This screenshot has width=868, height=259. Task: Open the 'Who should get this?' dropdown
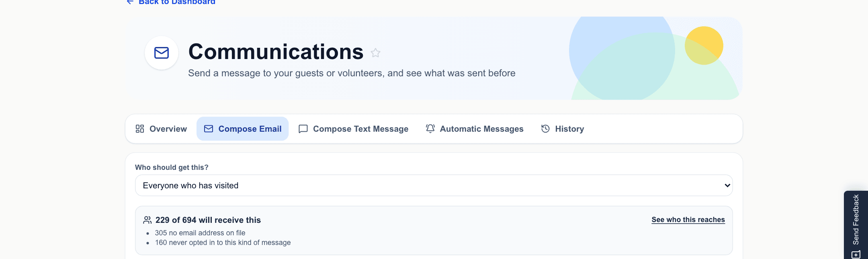coord(434,186)
